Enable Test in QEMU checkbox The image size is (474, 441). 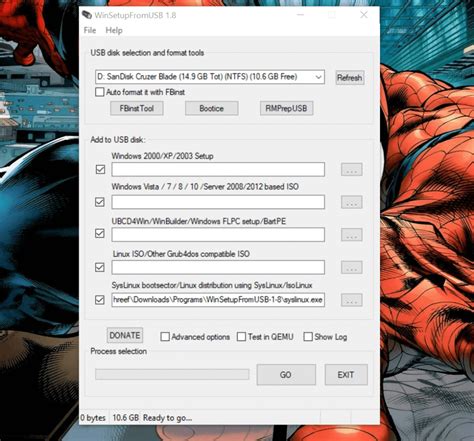tap(241, 337)
